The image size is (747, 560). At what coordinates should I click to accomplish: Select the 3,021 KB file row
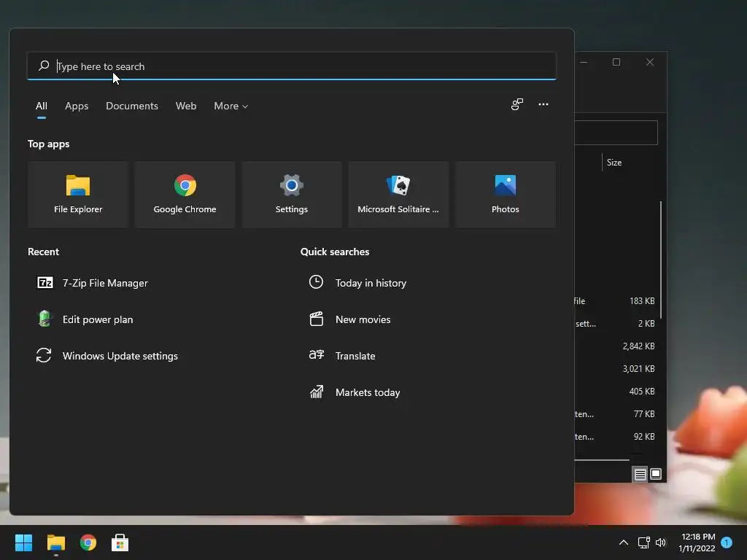pos(616,368)
